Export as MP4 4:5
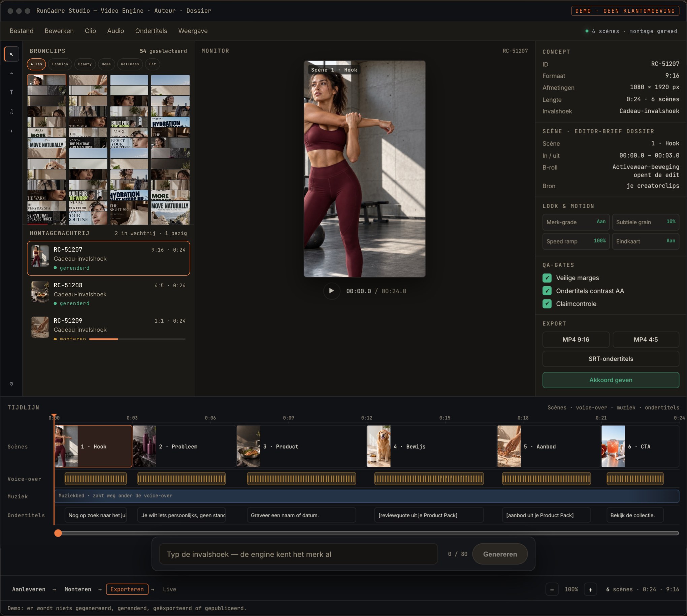Image resolution: width=687 pixels, height=616 pixels. [646, 339]
